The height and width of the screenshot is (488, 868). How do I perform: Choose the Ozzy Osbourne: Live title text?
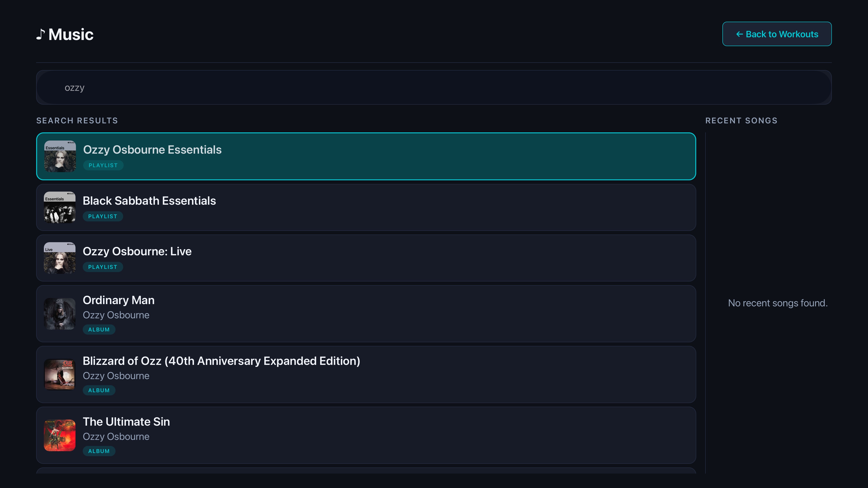(137, 251)
